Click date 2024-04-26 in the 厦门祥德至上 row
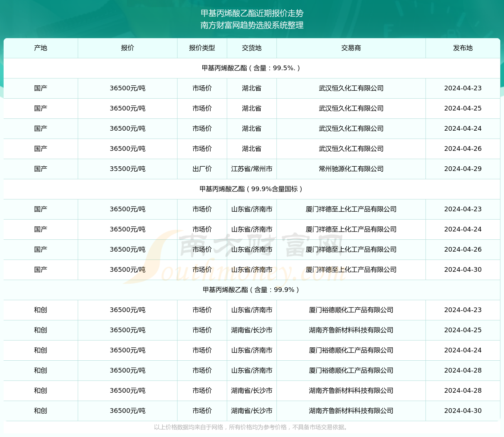 point(463,249)
